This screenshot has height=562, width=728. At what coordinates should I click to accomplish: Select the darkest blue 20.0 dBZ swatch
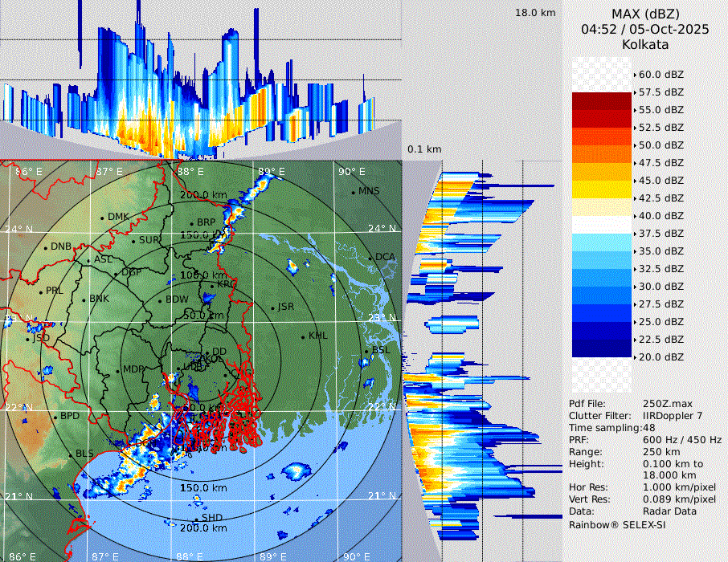601,348
